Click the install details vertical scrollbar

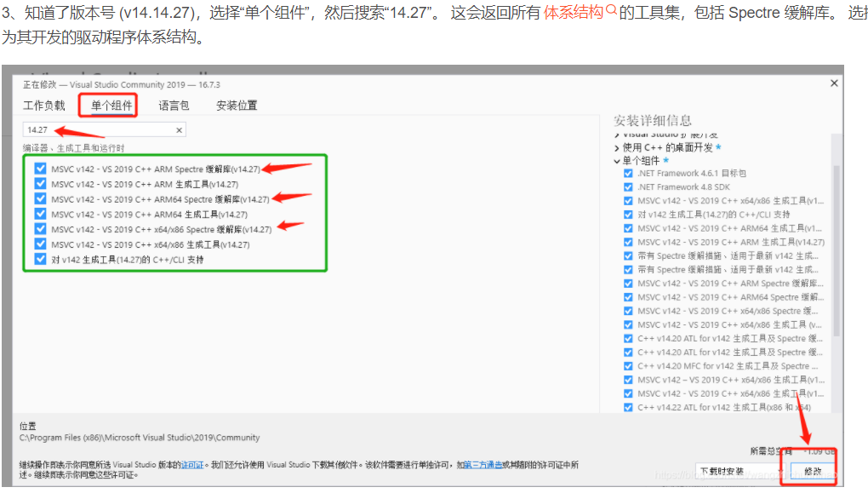(837, 249)
